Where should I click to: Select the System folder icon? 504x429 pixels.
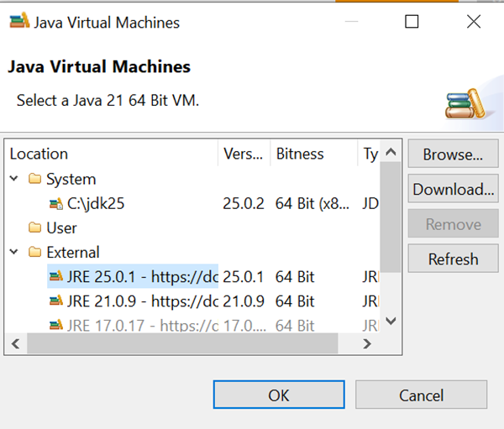pos(34,179)
